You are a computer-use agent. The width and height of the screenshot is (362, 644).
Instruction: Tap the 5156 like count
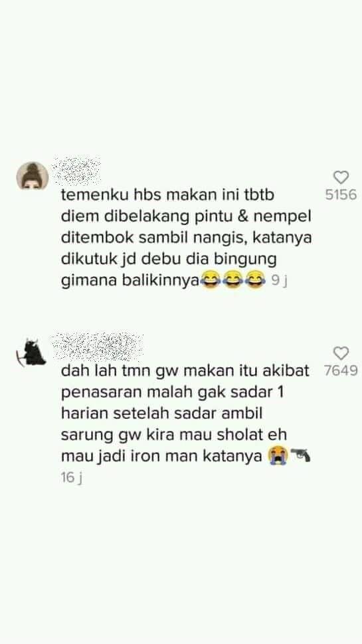pyautogui.click(x=341, y=195)
